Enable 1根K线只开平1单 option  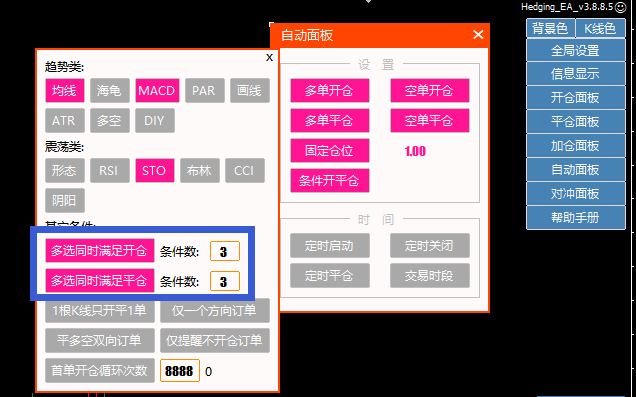tap(100, 311)
